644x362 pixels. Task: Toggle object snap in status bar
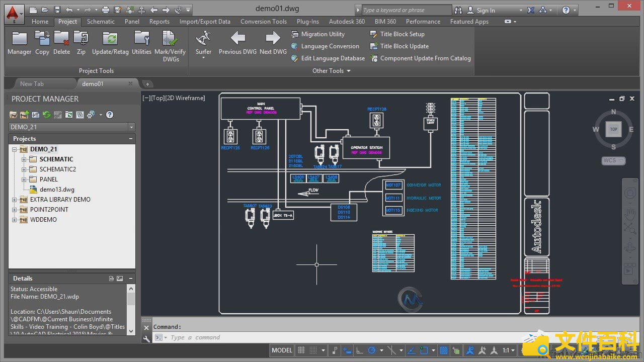[424, 350]
